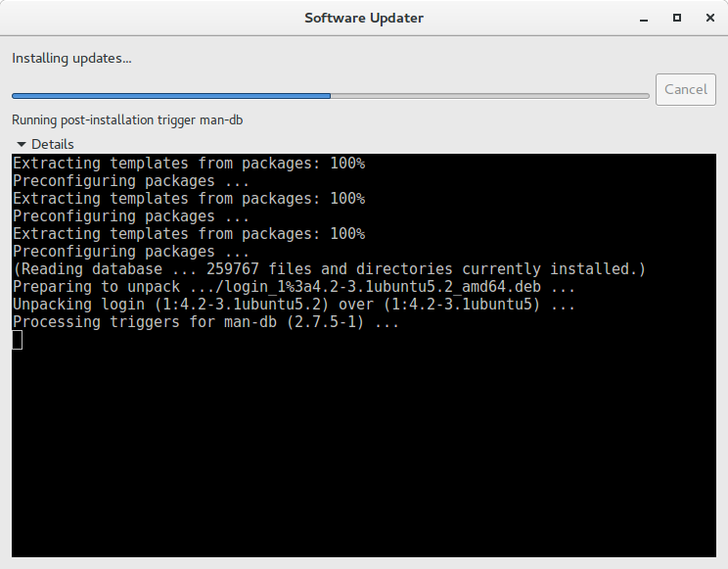Click the last "Preconfiguring packages" terminal line
The image size is (728, 569).
[x=131, y=252]
